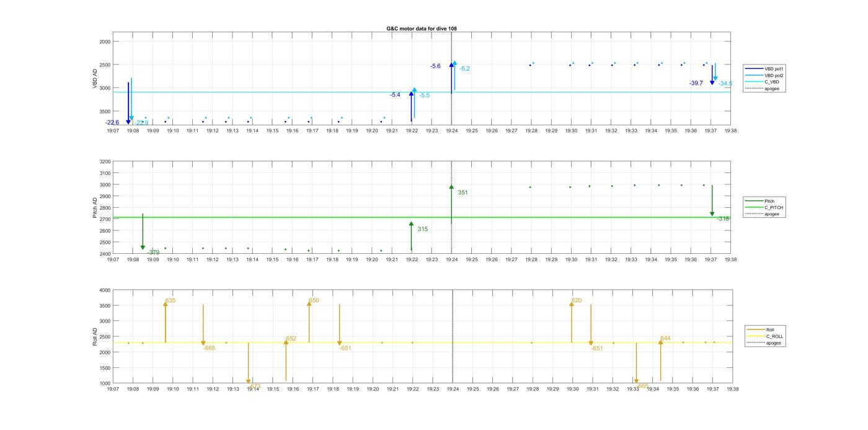Click -651 roll label near 19:31
The image size is (868, 430).
pyautogui.click(x=597, y=348)
